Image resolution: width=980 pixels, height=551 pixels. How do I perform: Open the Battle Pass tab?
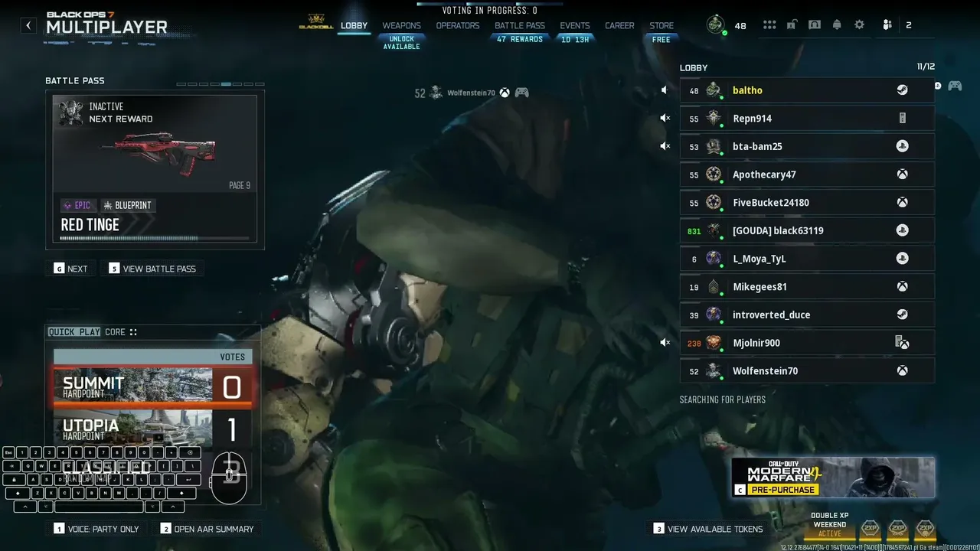tap(520, 25)
